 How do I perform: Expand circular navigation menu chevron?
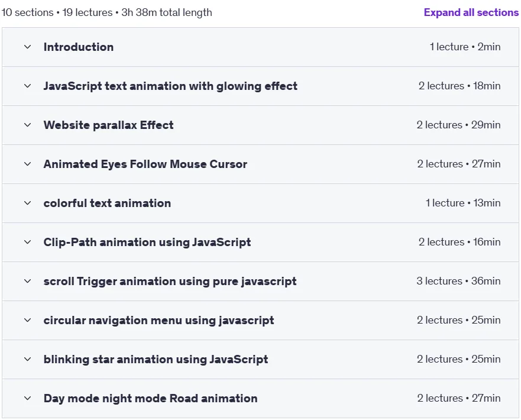tap(28, 320)
